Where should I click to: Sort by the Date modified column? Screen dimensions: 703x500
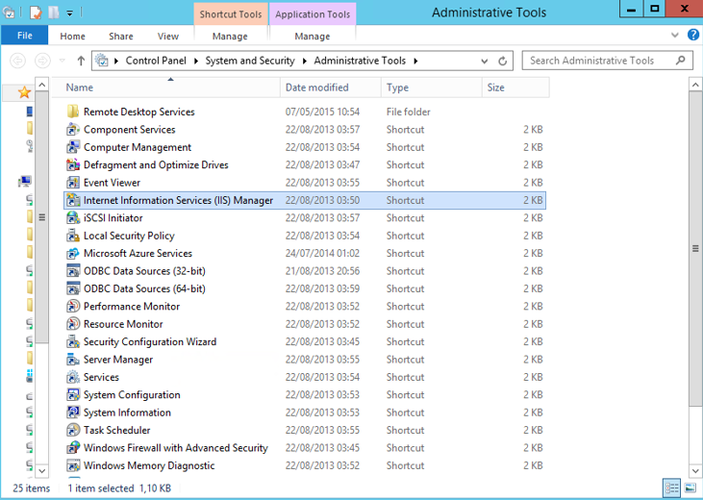point(331,87)
